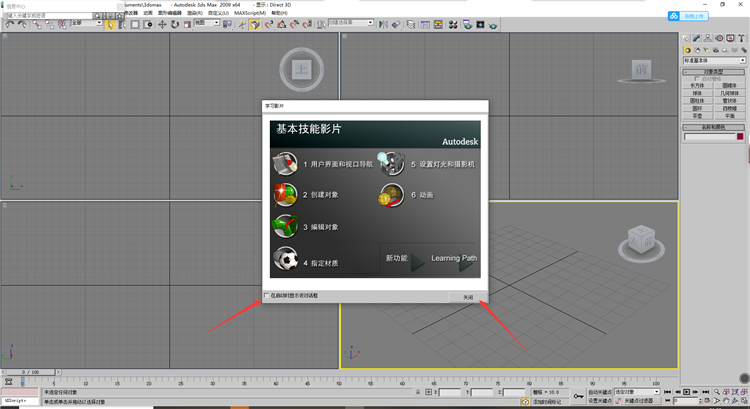The image size is (750, 409).
Task: Open the Schematic View icon
Action: 438,24
